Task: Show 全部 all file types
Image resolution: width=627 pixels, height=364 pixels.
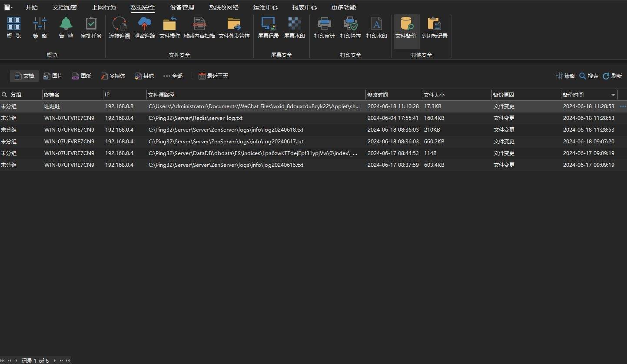Action: tap(173, 76)
